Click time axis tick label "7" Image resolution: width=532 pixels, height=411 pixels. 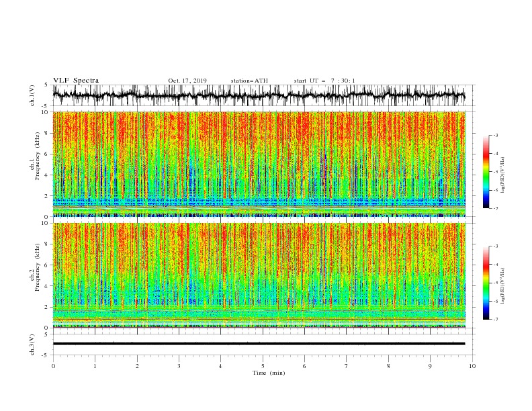(x=347, y=366)
